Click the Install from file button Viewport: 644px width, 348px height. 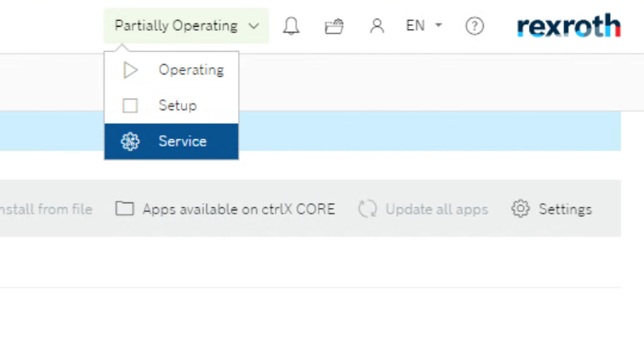pos(46,209)
